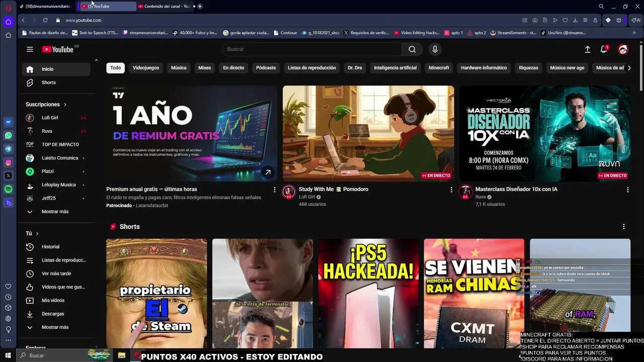This screenshot has width=644, height=362.
Task: Open Instagram in the Opera sidebar
Action: point(9,162)
